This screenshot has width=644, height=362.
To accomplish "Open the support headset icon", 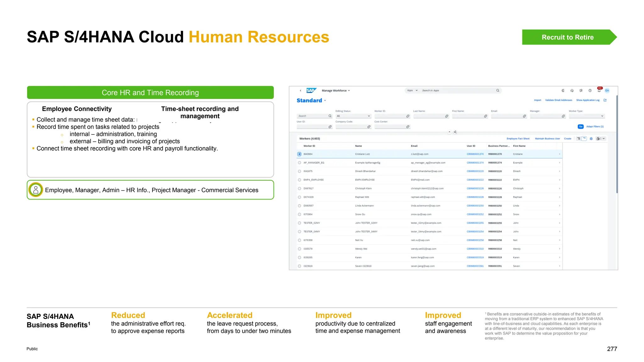I will pyautogui.click(x=572, y=90).
